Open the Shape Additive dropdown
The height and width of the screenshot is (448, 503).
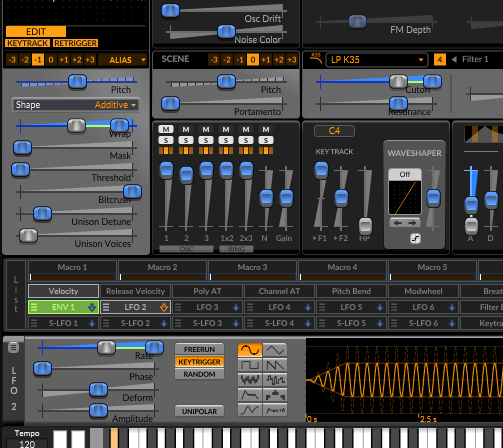[76, 105]
